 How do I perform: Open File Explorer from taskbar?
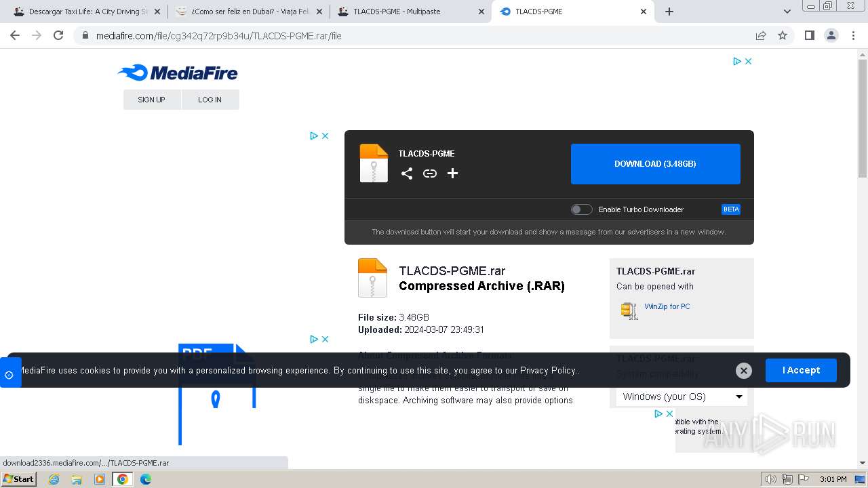click(77, 479)
